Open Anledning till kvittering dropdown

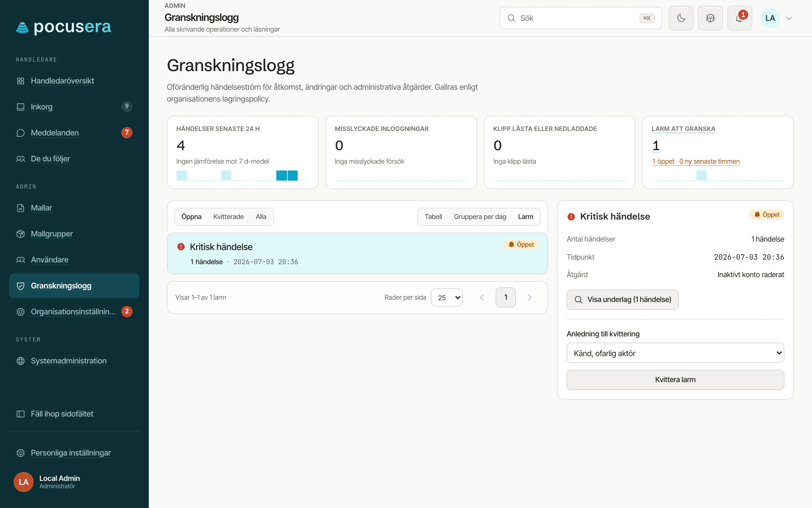coord(675,353)
